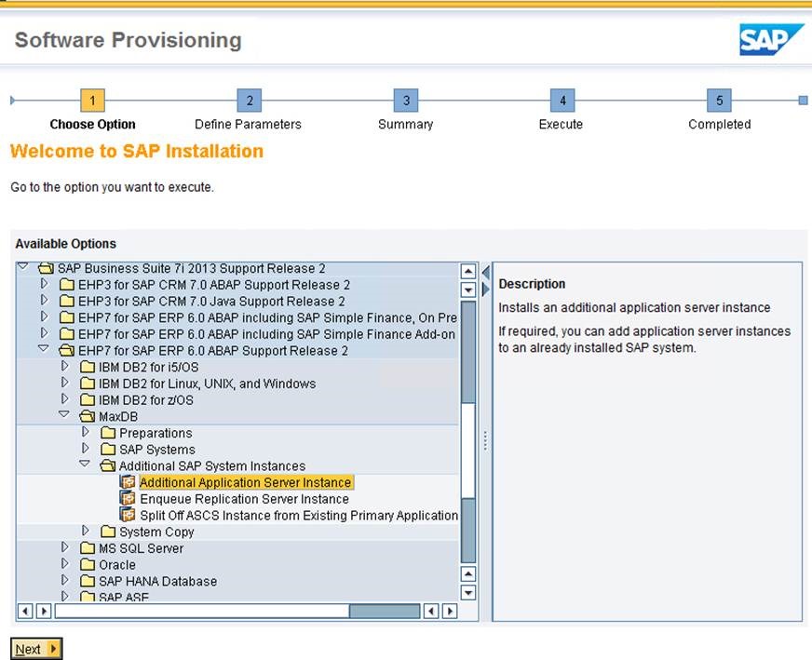Image resolution: width=812 pixels, height=660 pixels.
Task: Expand the MS SQL Server node
Action: (65, 547)
